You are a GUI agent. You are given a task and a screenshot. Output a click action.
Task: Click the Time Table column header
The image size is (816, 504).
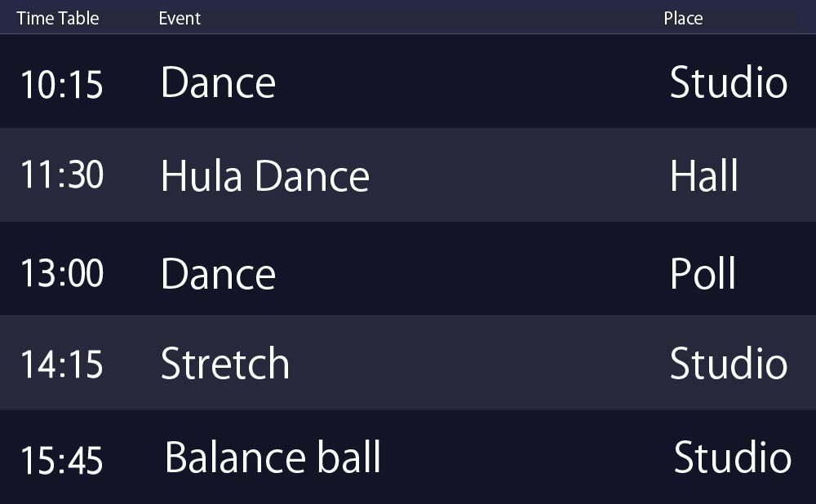(x=58, y=18)
